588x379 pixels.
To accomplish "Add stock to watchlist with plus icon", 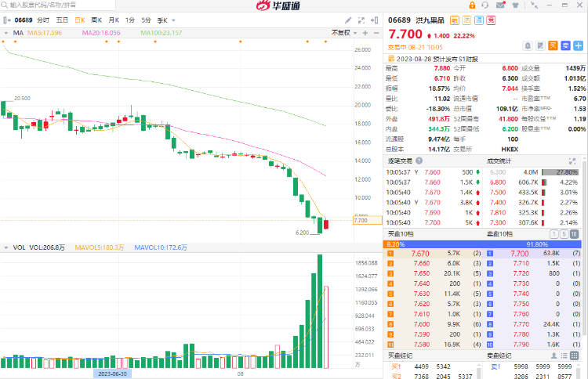I will point(579,45).
